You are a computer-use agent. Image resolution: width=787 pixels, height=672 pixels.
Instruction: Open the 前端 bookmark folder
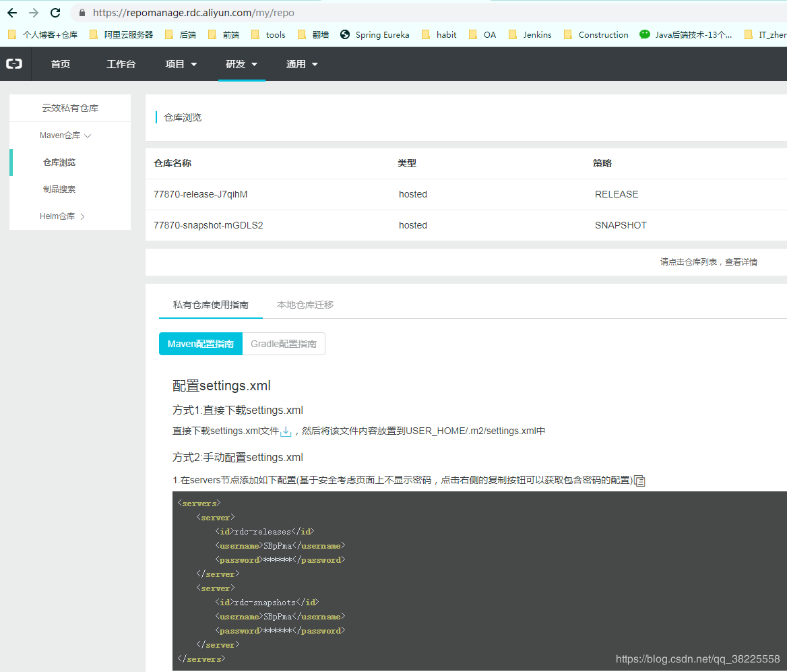pyautogui.click(x=223, y=34)
